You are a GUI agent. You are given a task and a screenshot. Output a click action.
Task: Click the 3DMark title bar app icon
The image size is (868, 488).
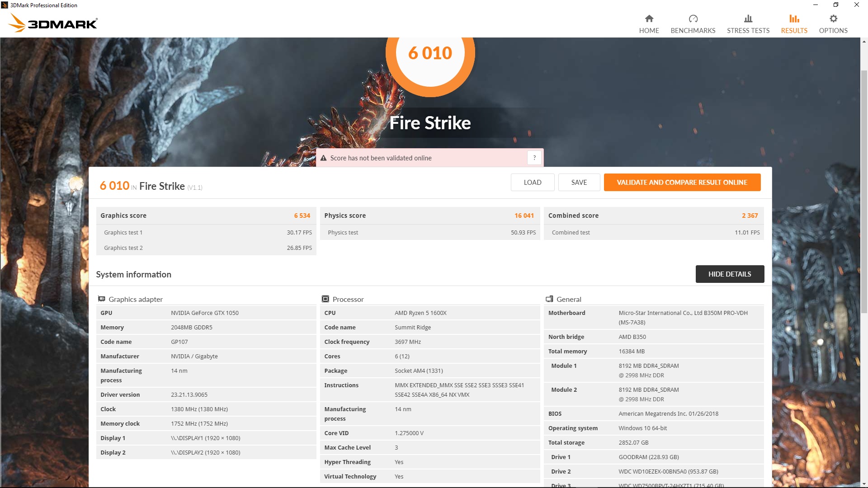(5, 5)
